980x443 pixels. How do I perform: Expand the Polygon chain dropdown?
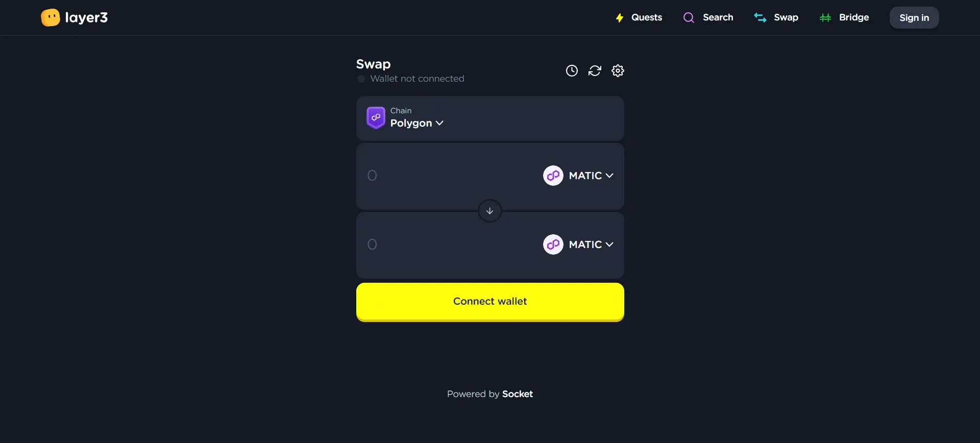[416, 123]
